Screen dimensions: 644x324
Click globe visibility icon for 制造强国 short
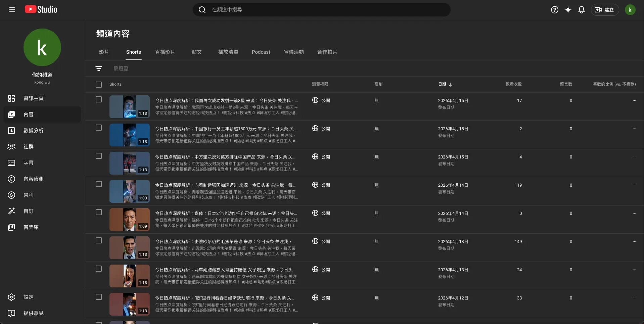(315, 185)
